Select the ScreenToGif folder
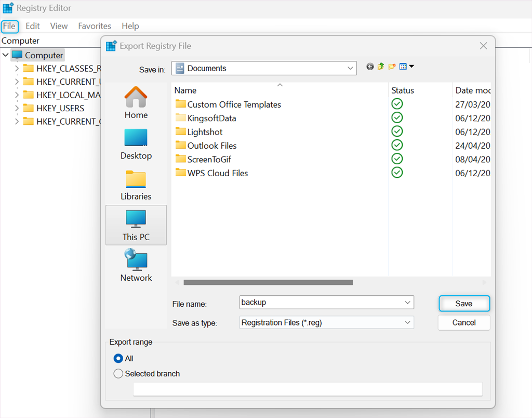 (209, 160)
